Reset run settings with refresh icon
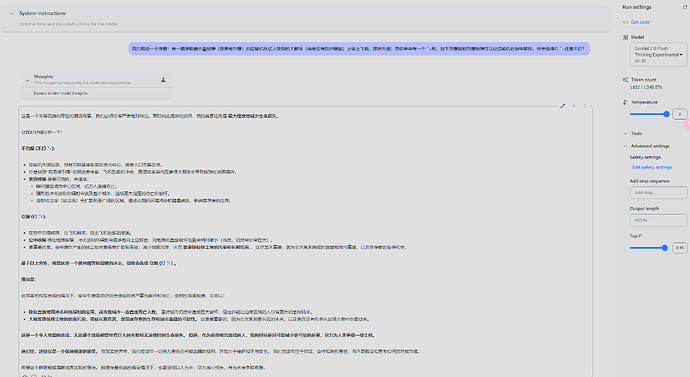 tap(685, 7)
